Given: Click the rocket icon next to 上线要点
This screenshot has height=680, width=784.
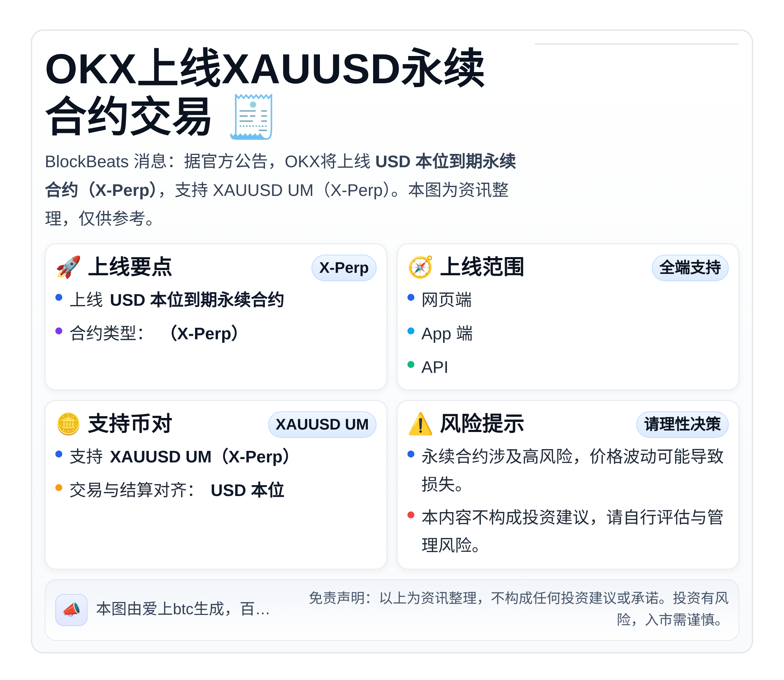Looking at the screenshot, I should 68,267.
